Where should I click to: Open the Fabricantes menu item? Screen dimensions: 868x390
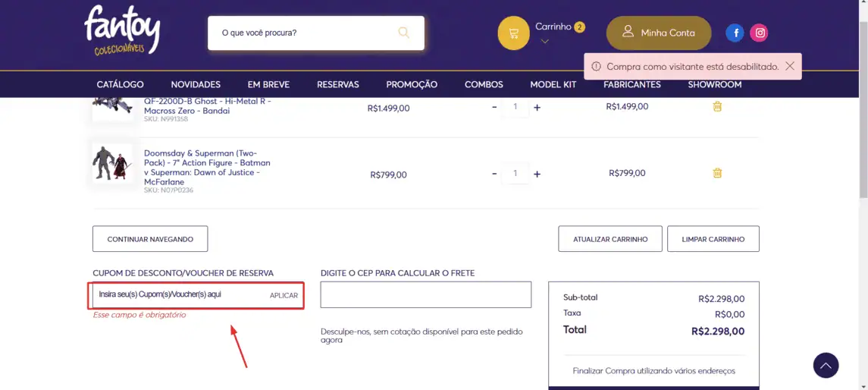[x=632, y=85]
